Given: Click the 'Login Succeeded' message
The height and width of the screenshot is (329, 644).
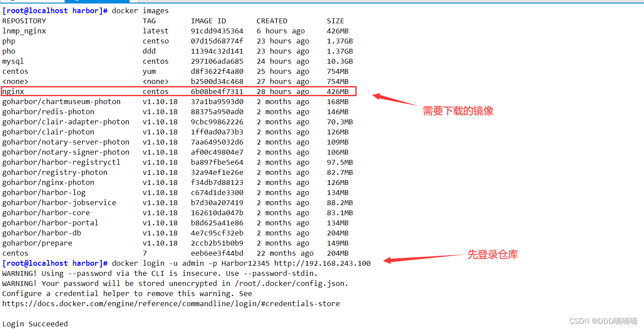Looking at the screenshot, I should coord(35,324).
